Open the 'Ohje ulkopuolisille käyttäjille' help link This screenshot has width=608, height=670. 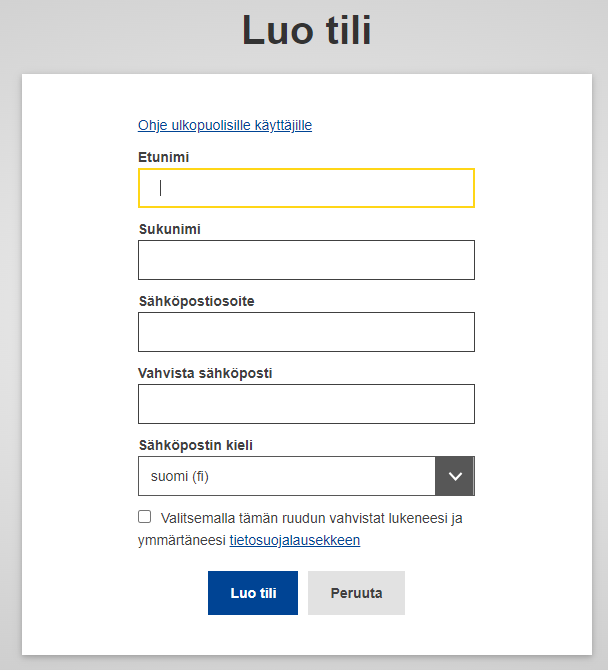(225, 125)
